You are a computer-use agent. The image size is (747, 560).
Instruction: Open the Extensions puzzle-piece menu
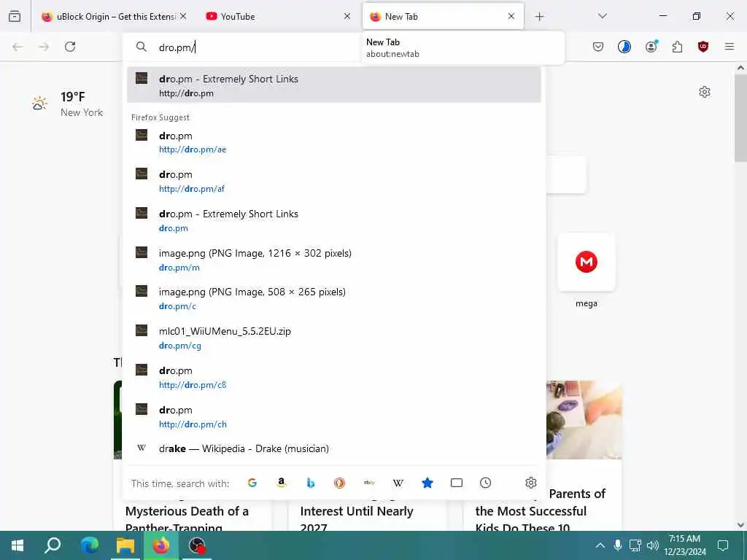[677, 47]
